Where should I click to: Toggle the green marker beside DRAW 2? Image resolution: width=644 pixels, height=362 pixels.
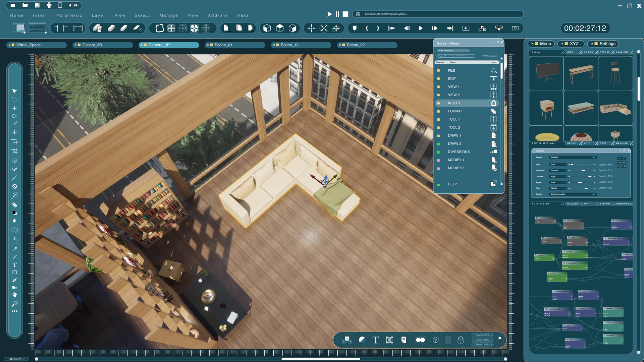coord(438,144)
